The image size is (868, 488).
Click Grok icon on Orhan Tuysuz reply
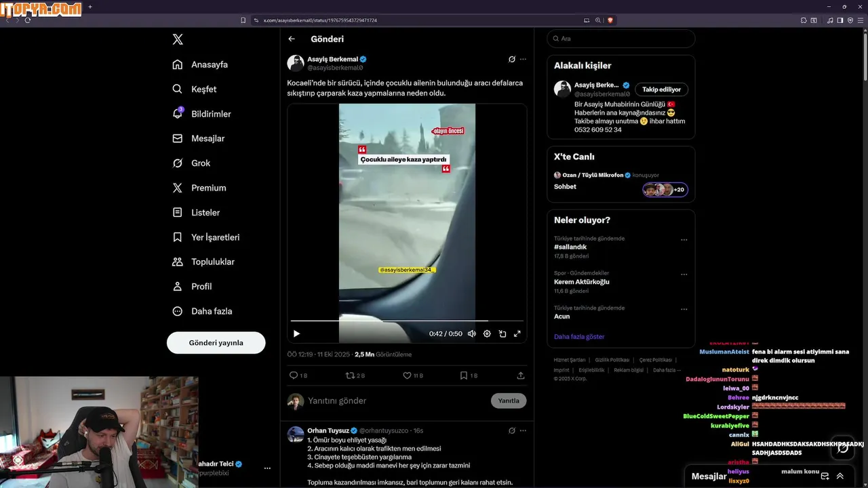pos(512,430)
